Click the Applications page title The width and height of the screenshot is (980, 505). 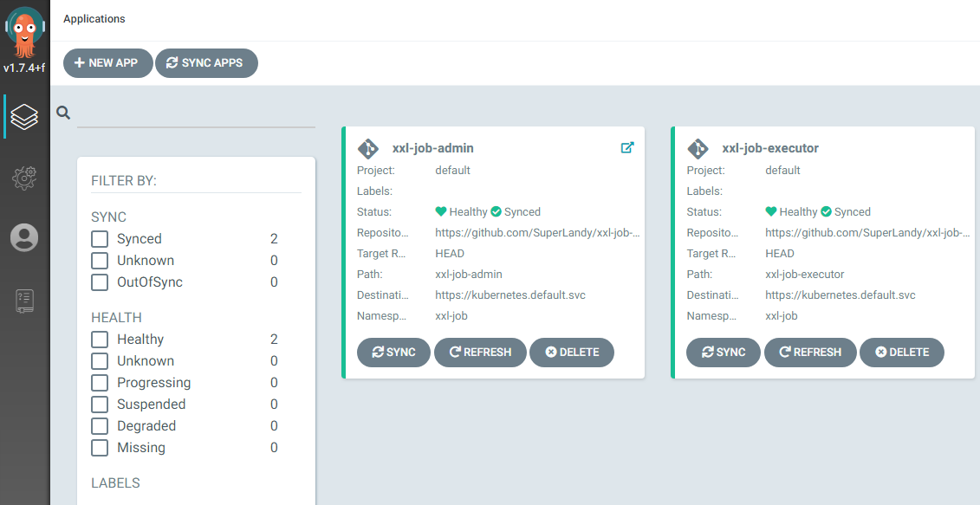point(94,19)
